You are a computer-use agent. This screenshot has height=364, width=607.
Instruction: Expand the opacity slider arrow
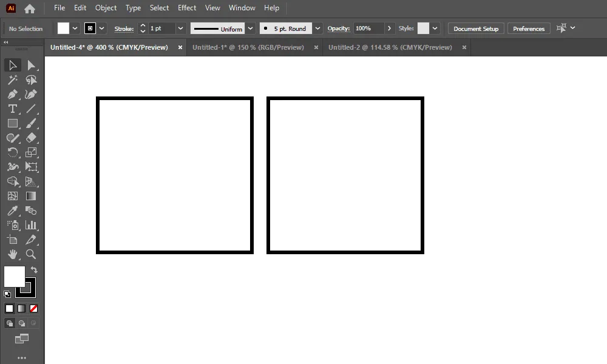point(389,29)
